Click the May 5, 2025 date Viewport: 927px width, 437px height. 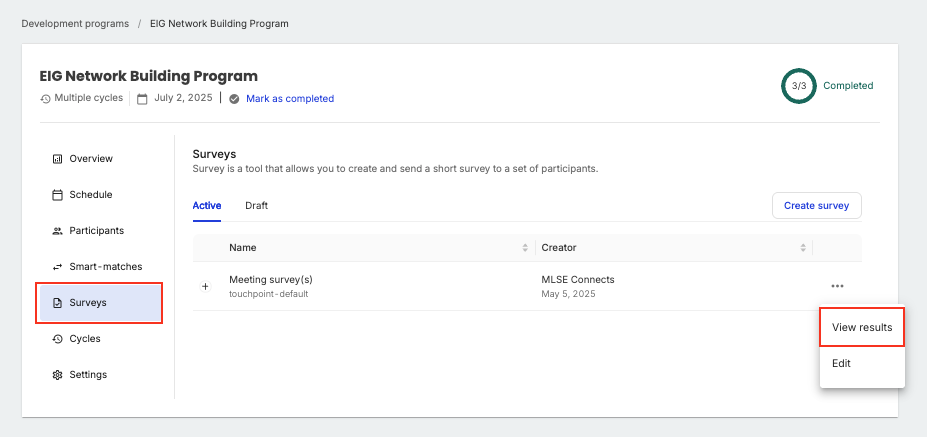pyautogui.click(x=568, y=294)
